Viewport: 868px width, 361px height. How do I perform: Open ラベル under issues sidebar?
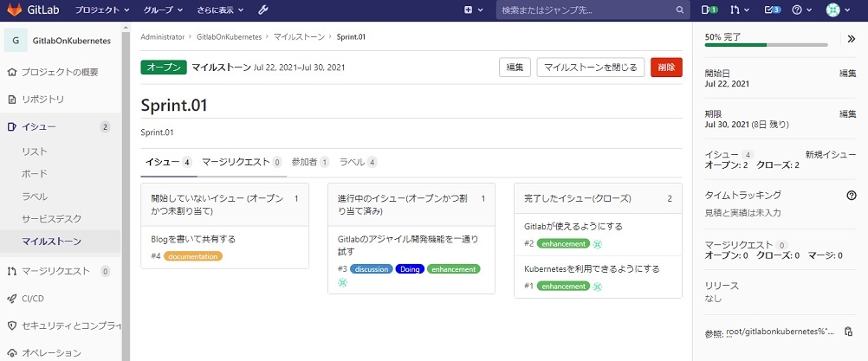35,197
